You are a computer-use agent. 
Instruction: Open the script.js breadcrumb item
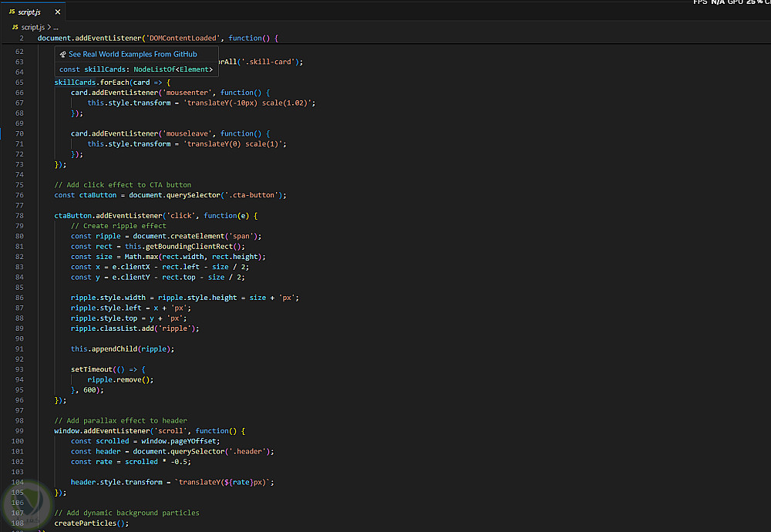pos(34,27)
